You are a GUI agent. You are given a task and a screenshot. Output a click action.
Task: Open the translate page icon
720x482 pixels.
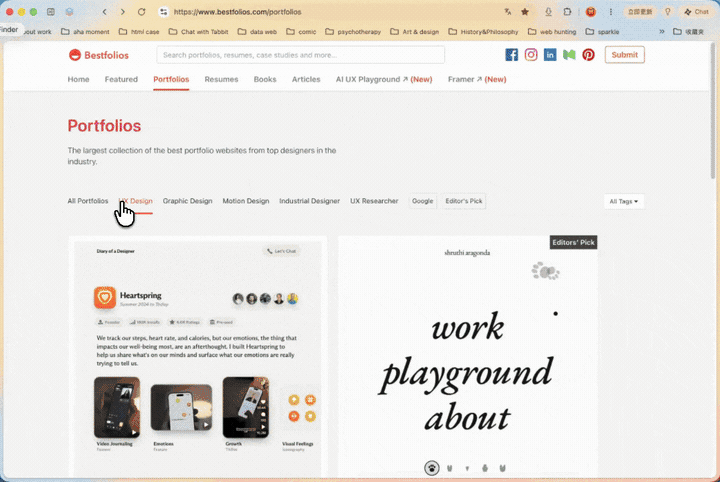(507, 12)
